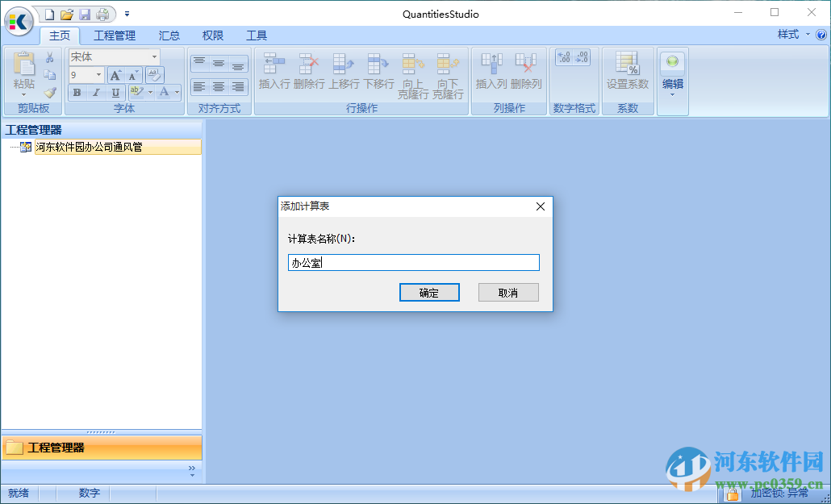Open help with the question mark icon

pos(821,35)
